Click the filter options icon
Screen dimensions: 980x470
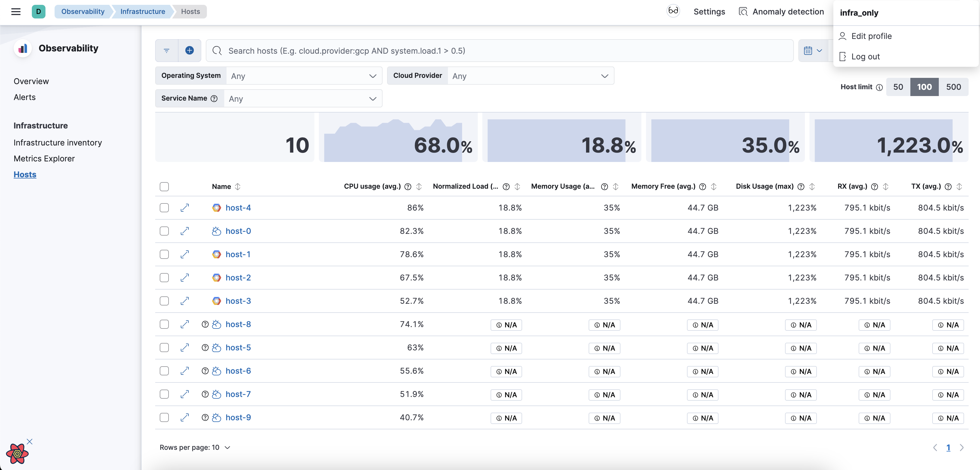[x=167, y=51]
